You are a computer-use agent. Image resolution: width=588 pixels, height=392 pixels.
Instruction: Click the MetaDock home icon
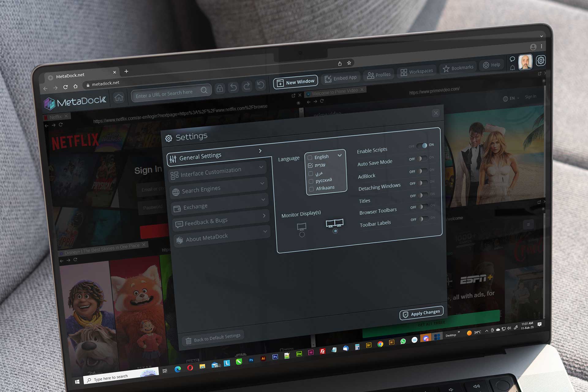click(x=119, y=98)
